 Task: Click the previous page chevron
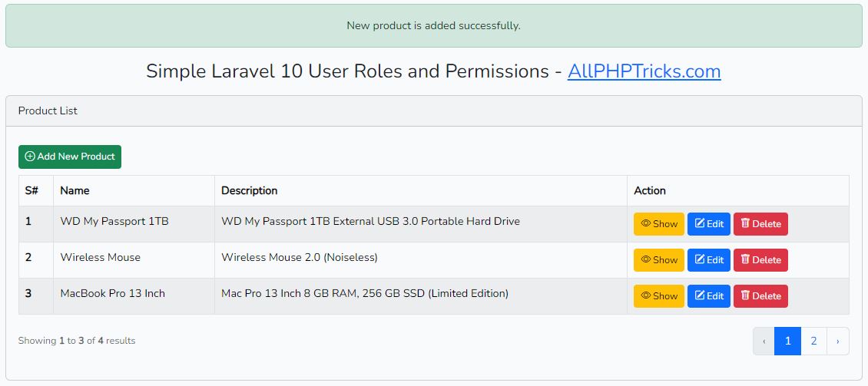tap(764, 341)
